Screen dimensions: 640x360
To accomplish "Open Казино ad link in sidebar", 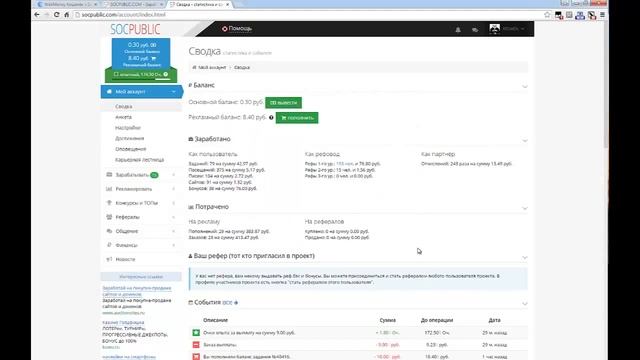I will 123,322.
